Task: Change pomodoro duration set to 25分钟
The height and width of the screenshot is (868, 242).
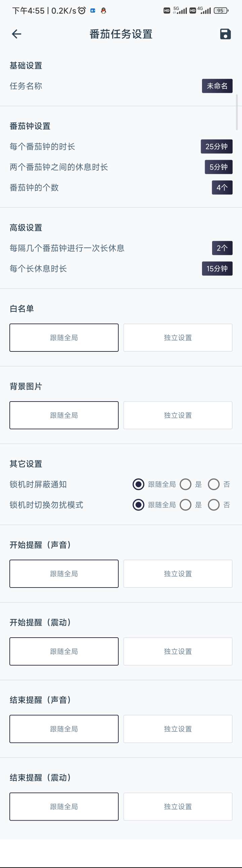Action: tap(217, 147)
